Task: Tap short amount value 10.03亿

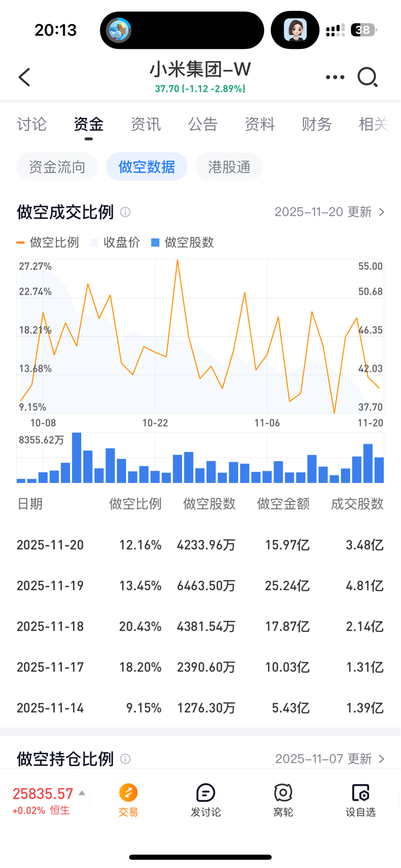Action: tap(287, 667)
